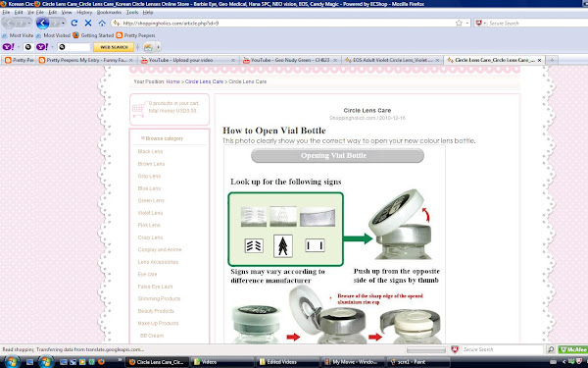Image resolution: width=588 pixels, height=368 pixels.
Task: Open the Cosplay and Anime category
Action: (160, 249)
